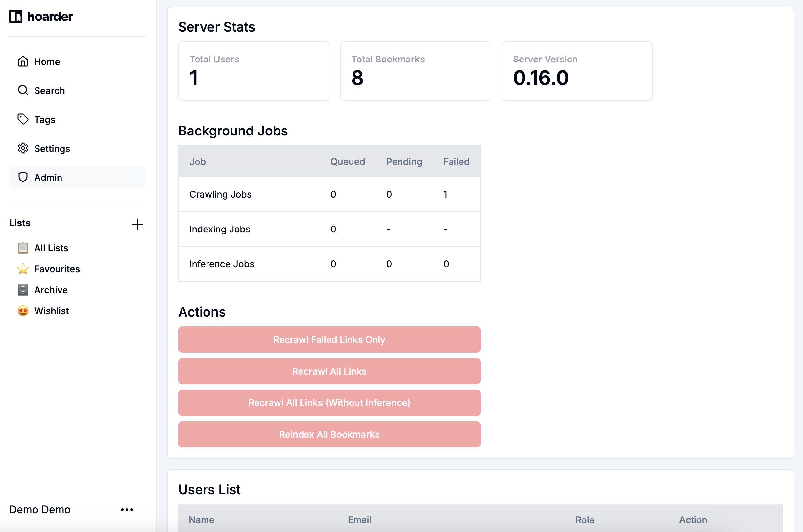Click the Admin shield icon
Viewport: 803px width, 532px height.
[x=23, y=177]
